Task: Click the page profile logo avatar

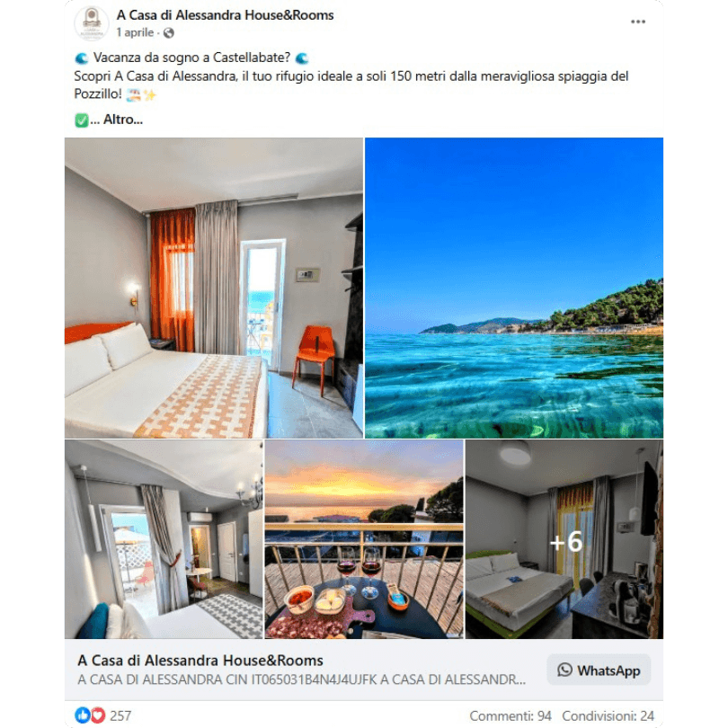Action: 92,23
